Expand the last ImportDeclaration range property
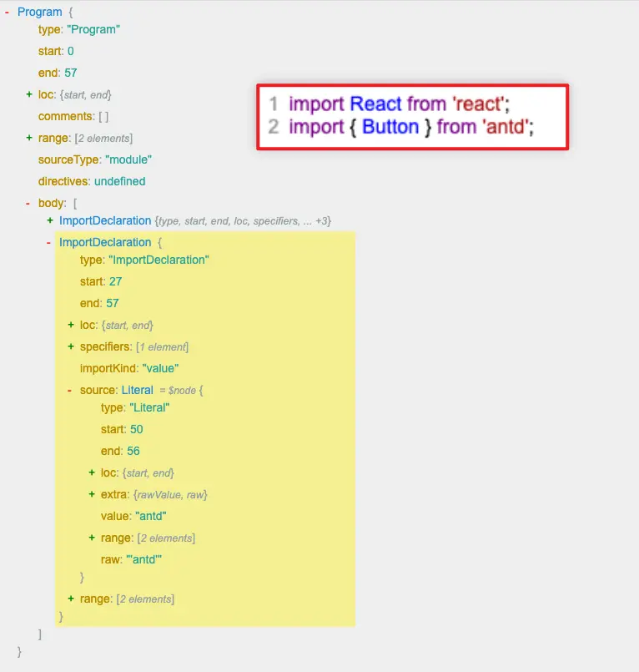 pyautogui.click(x=71, y=599)
